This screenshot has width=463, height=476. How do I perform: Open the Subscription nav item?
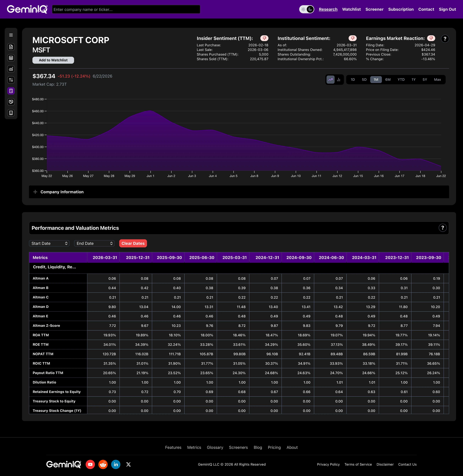[x=401, y=9]
